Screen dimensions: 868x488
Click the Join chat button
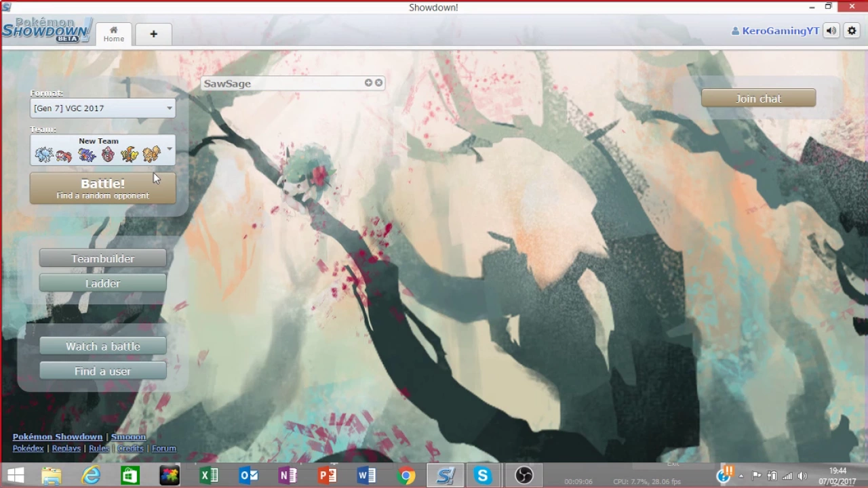(x=758, y=98)
